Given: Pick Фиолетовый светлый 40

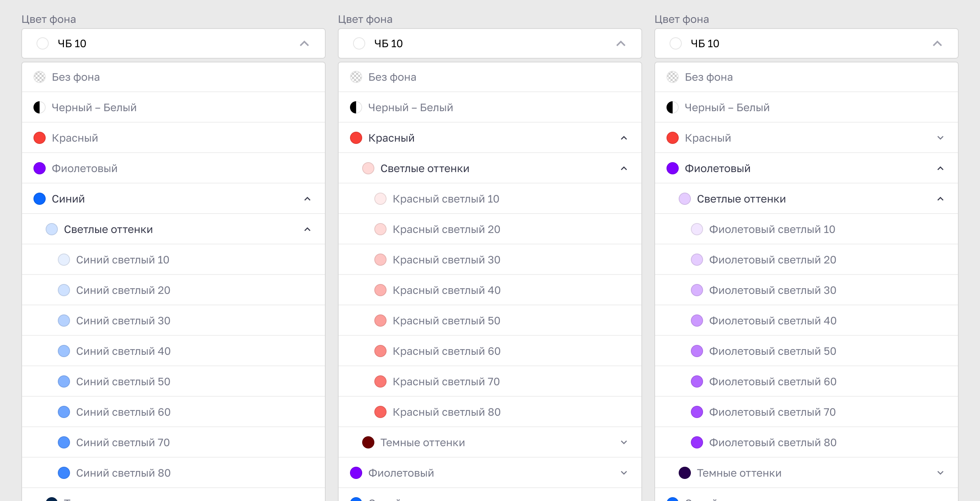Looking at the screenshot, I should (x=807, y=321).
